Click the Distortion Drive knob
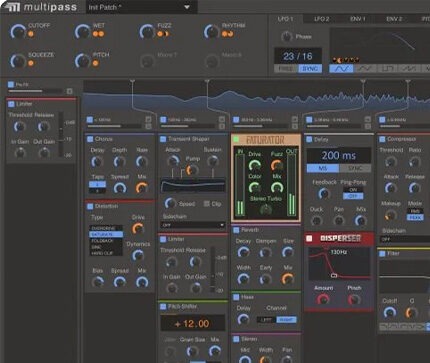The height and width of the screenshot is (363, 430). click(138, 229)
